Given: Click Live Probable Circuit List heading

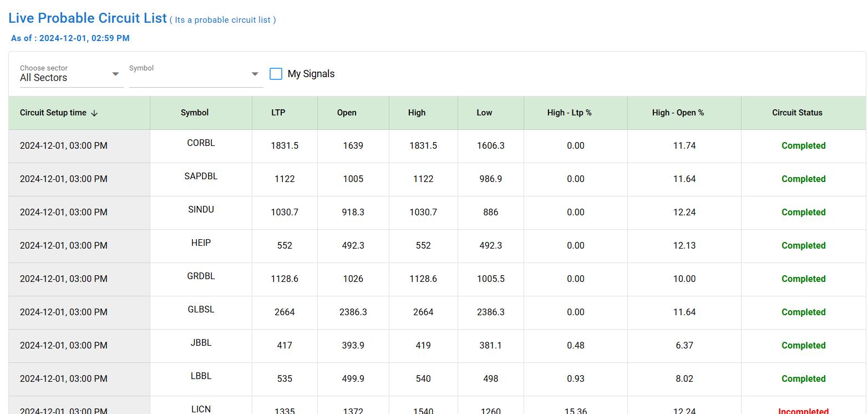Looking at the screenshot, I should (88, 18).
